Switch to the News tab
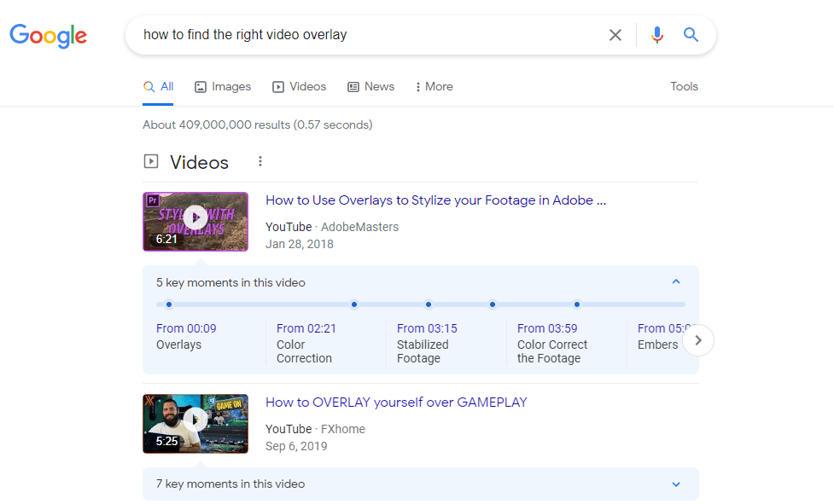 tap(371, 87)
